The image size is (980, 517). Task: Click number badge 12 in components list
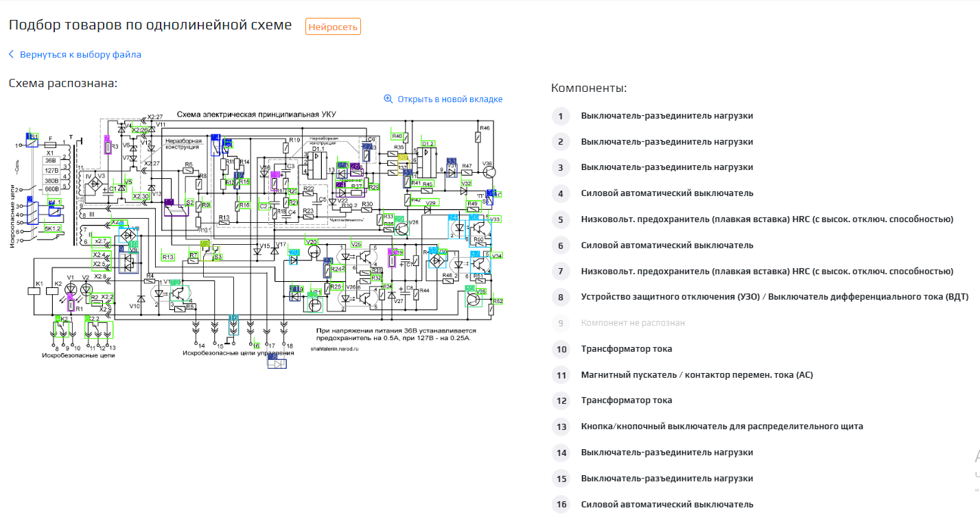coord(561,400)
